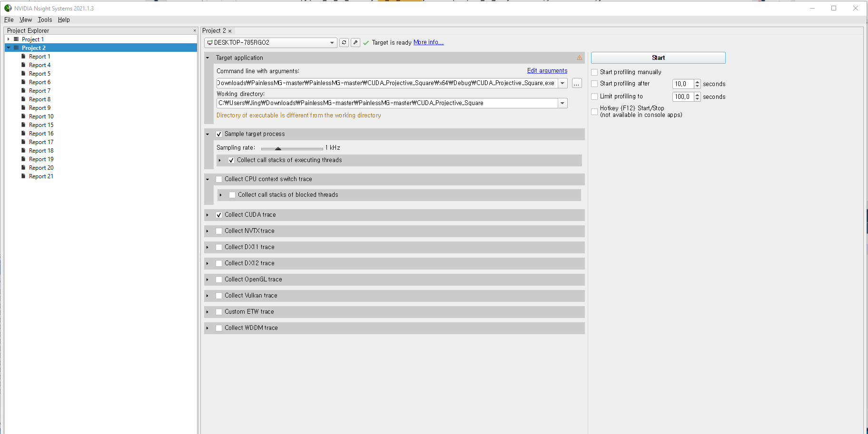The width and height of the screenshot is (868, 434).
Task: Click the browse (...) button for command line
Action: 577,83
